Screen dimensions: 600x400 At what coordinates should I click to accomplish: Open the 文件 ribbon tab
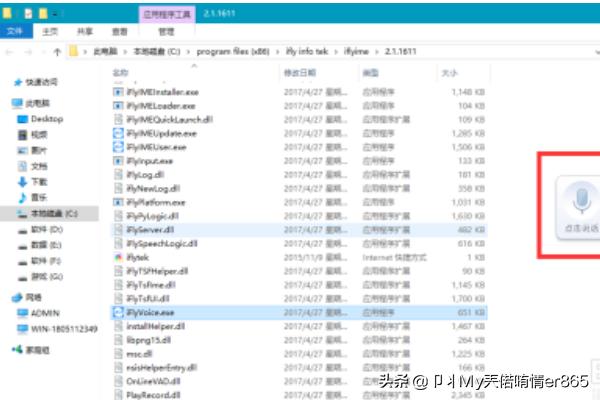click(x=16, y=31)
